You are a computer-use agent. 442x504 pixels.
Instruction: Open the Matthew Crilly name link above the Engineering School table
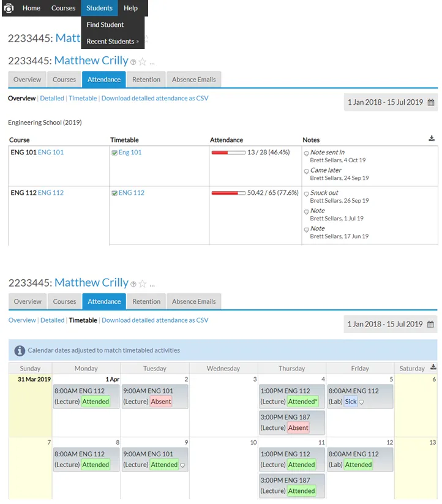[91, 61]
